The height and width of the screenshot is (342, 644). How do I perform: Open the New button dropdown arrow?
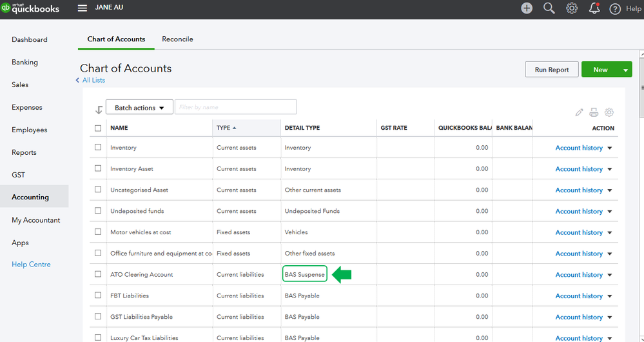tap(625, 70)
